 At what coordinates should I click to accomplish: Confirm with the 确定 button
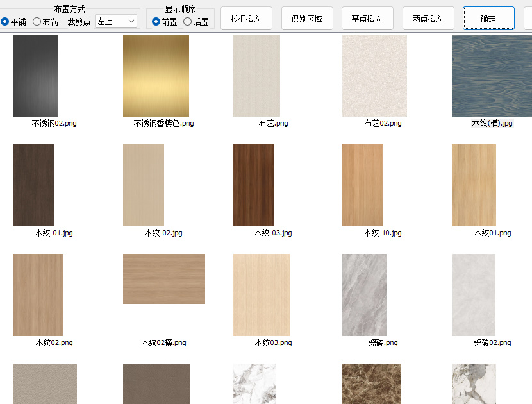[x=488, y=19]
